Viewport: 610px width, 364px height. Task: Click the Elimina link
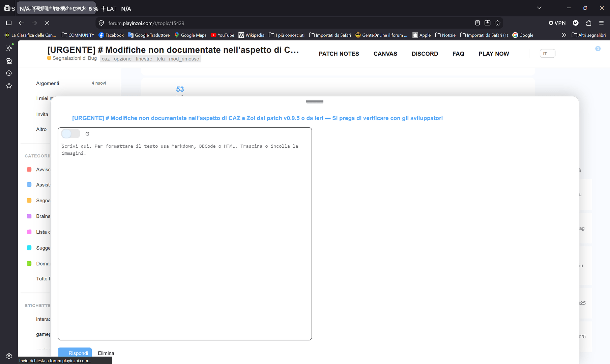[x=106, y=353]
